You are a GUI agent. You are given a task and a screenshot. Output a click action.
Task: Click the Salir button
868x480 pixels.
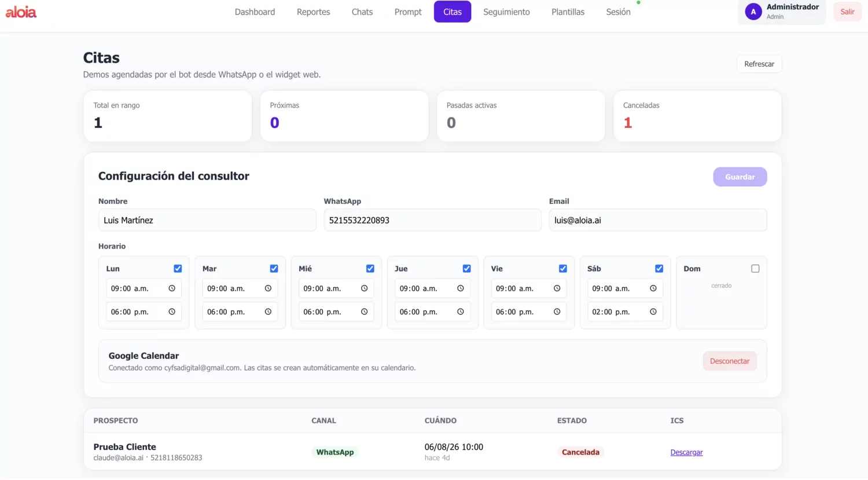(x=847, y=12)
